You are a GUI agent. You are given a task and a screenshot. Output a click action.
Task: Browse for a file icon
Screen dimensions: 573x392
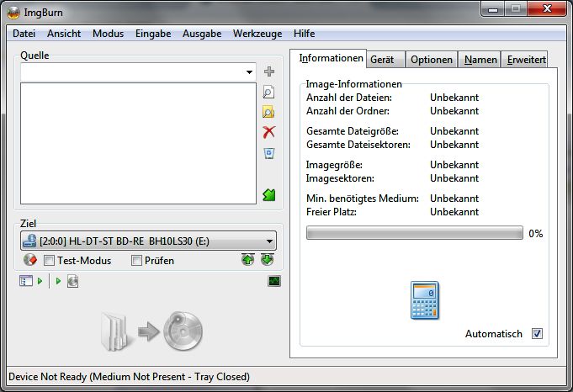pos(268,92)
